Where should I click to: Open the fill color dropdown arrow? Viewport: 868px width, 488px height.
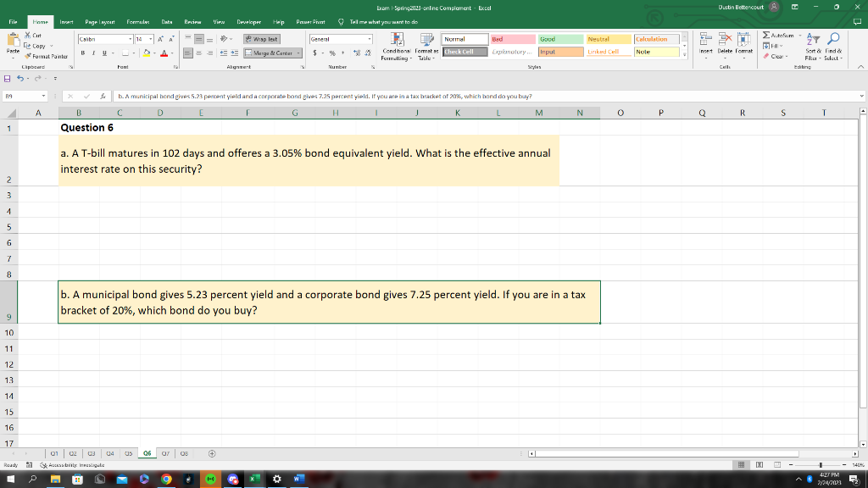[x=154, y=53]
